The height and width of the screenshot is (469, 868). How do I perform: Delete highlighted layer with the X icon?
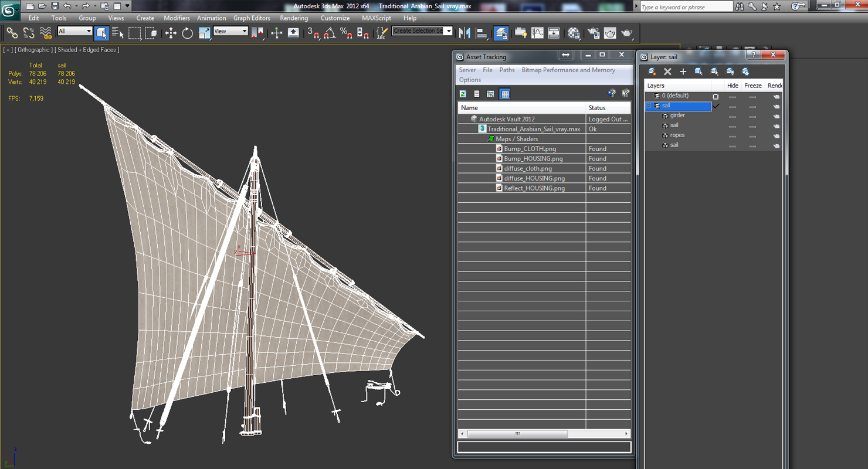tap(667, 72)
